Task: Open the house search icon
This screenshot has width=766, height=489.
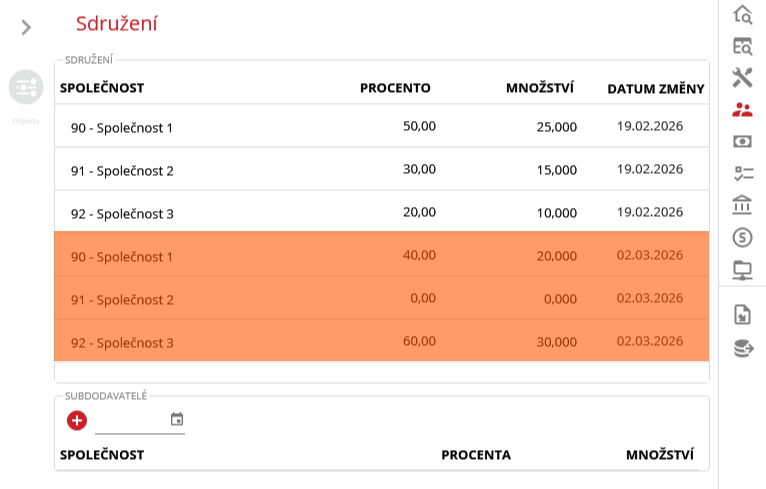Action: [x=742, y=14]
